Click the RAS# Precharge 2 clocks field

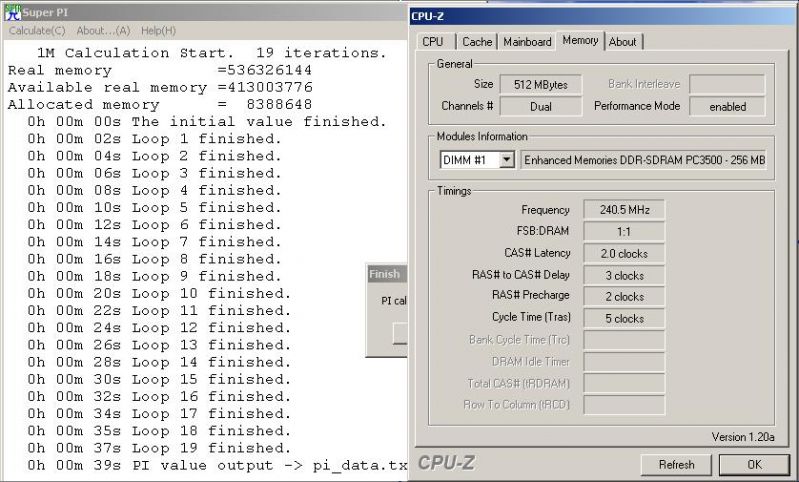[624, 297]
